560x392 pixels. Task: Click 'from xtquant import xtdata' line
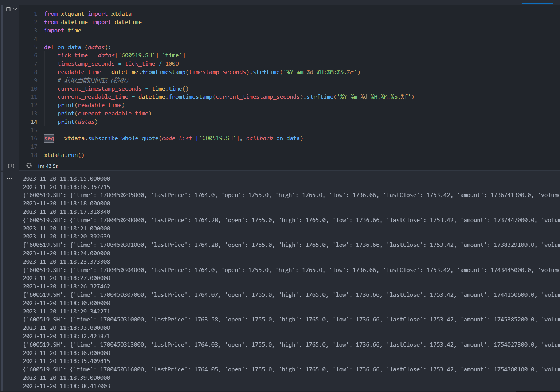point(88,14)
